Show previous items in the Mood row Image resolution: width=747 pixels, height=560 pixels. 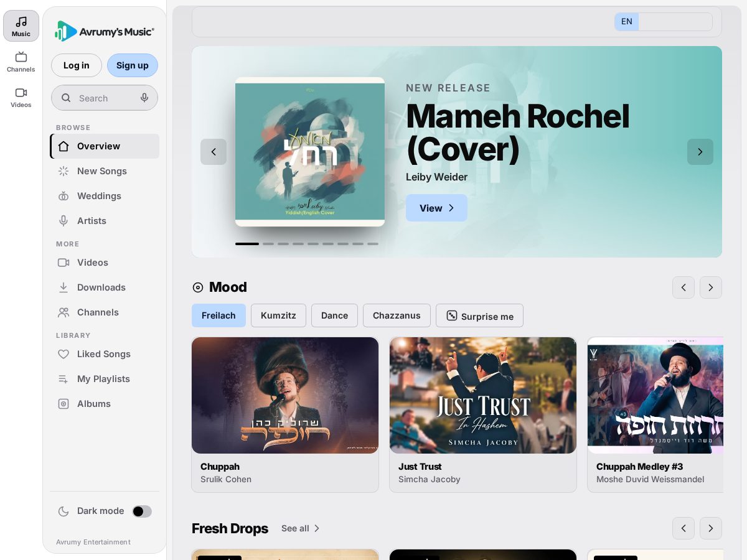[684, 287]
